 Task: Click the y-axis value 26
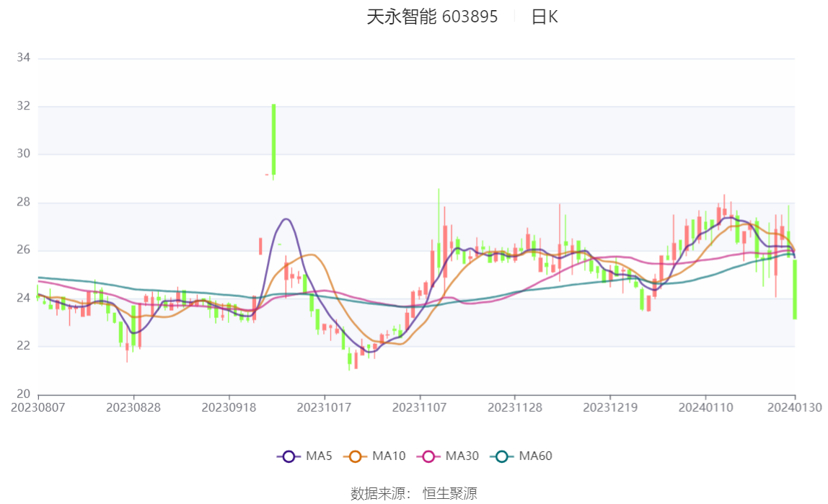click(x=23, y=249)
